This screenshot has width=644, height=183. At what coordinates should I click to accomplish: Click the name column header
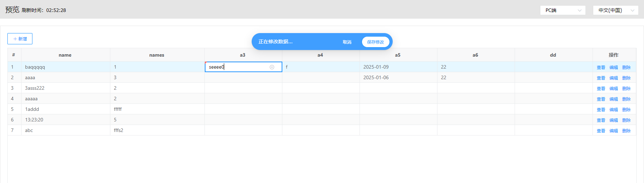65,55
